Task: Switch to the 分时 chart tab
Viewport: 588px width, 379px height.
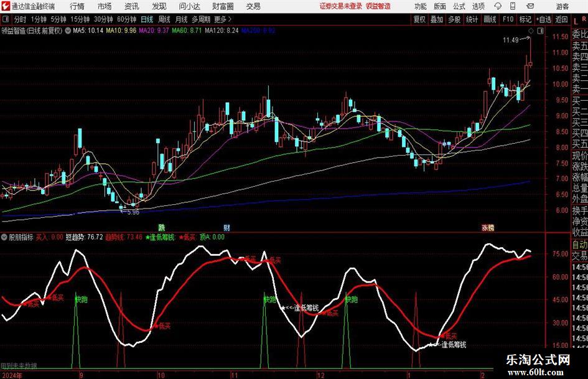Action: [20, 19]
